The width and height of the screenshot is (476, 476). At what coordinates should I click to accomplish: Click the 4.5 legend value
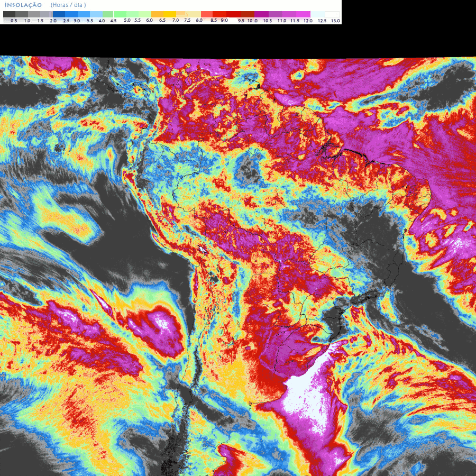(x=113, y=21)
